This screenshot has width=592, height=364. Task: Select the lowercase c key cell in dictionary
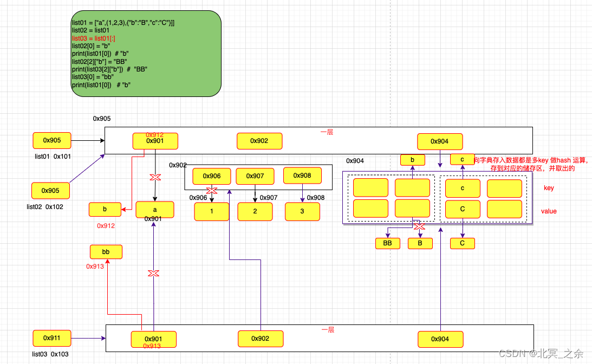463,188
